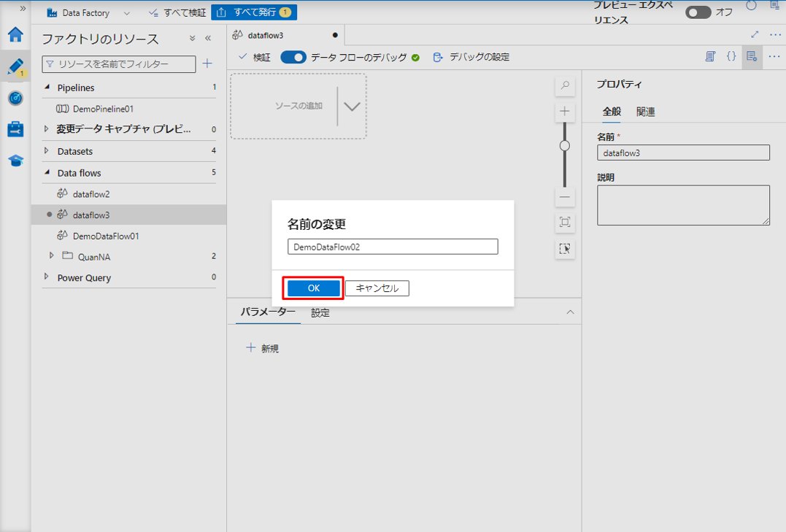Click the multi-select cursor icon on canvas

(x=565, y=249)
